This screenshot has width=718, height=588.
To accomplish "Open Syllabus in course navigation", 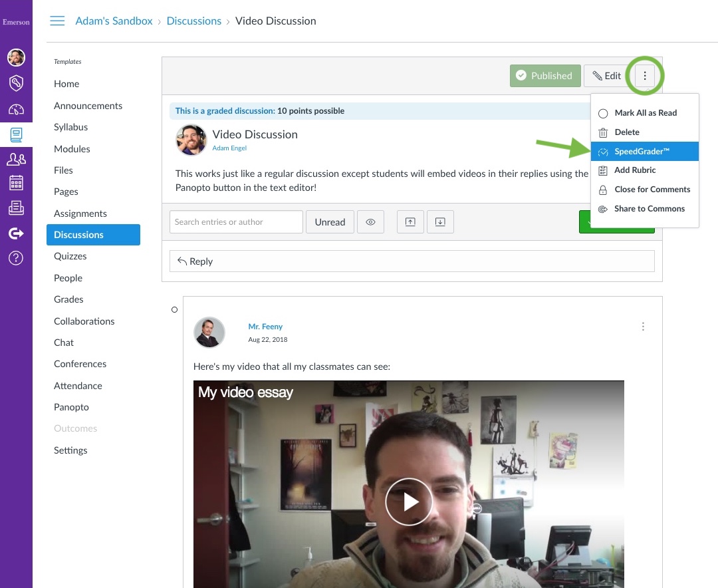I will [70, 127].
